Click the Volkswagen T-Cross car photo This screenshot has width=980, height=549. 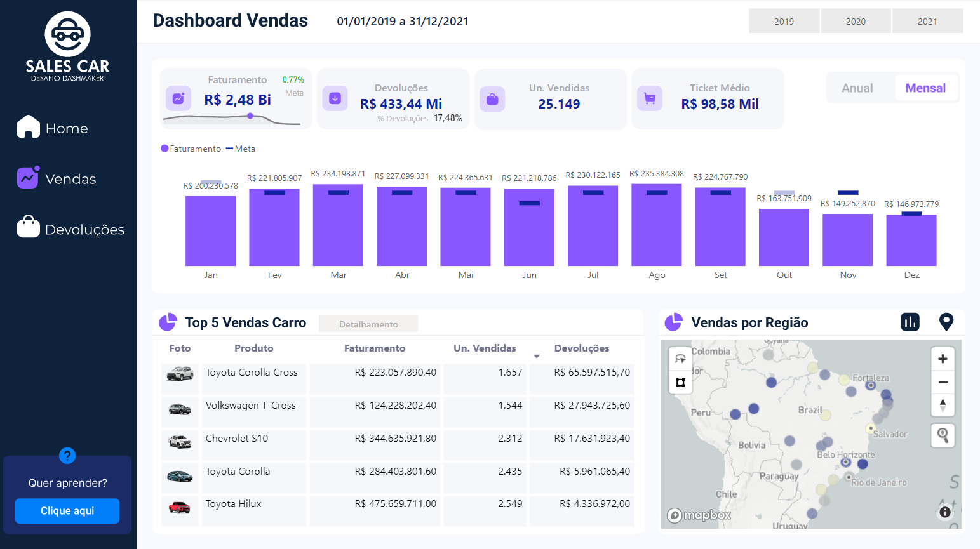pyautogui.click(x=180, y=409)
